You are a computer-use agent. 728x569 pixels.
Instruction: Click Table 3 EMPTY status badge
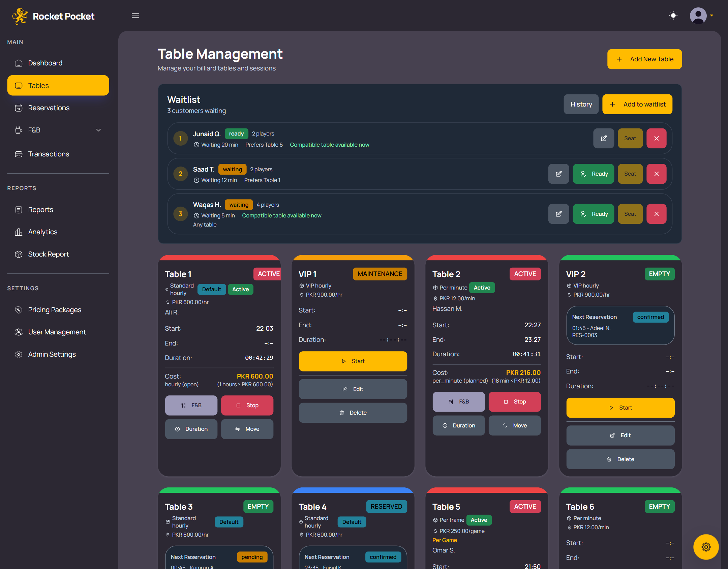tap(258, 507)
